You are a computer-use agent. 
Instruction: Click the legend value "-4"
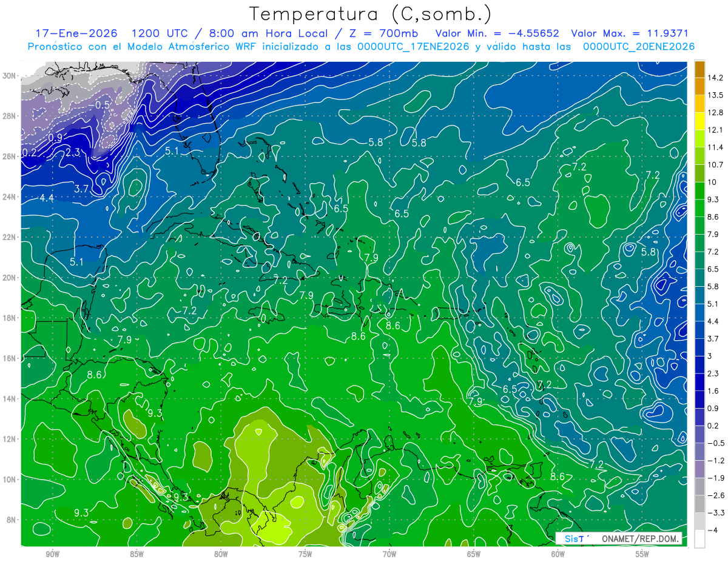[x=712, y=530]
